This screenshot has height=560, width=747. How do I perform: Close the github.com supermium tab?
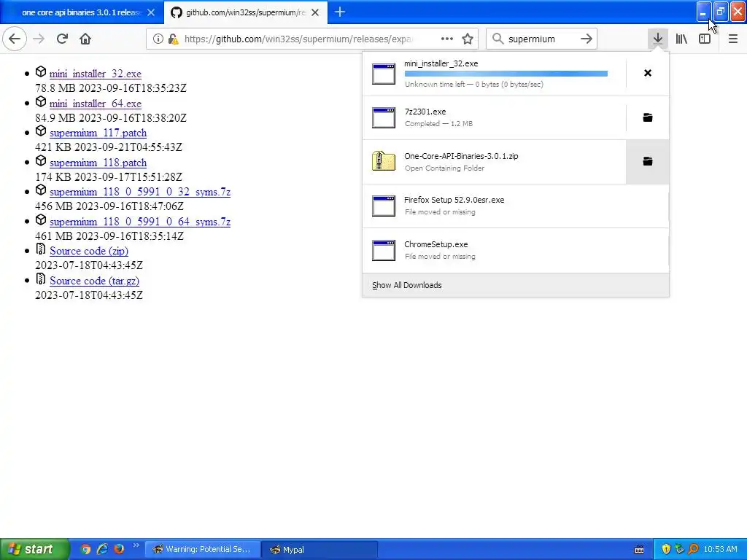315,12
